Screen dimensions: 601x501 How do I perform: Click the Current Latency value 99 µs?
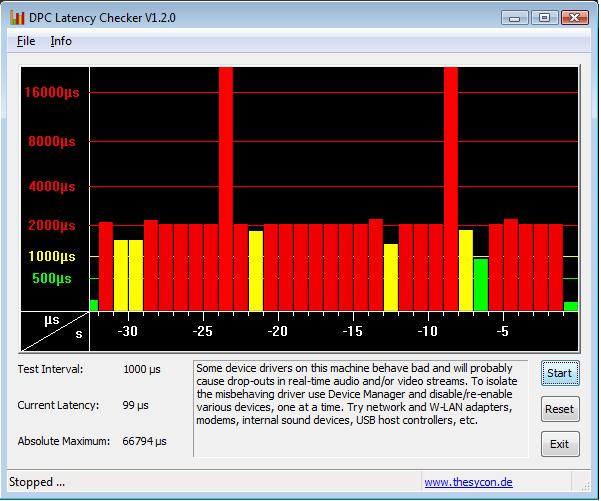[135, 405]
